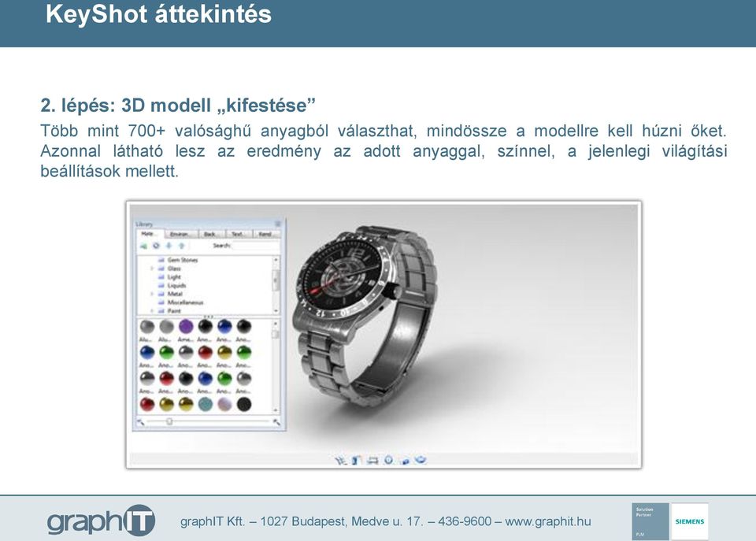Viewport: 756px width, 541px height.
Task: Click the watch model in viewport
Action: pos(365,314)
